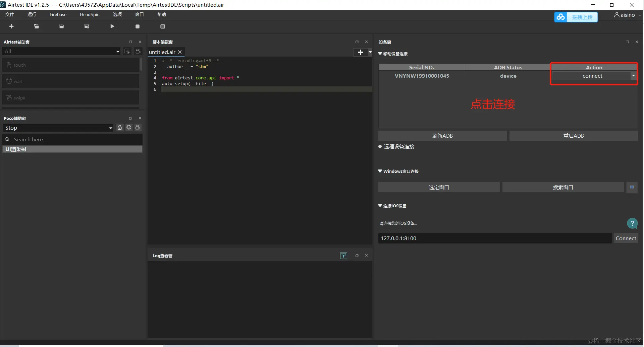The height and width of the screenshot is (347, 644).
Task: Open the Firebase menu
Action: click(58, 14)
